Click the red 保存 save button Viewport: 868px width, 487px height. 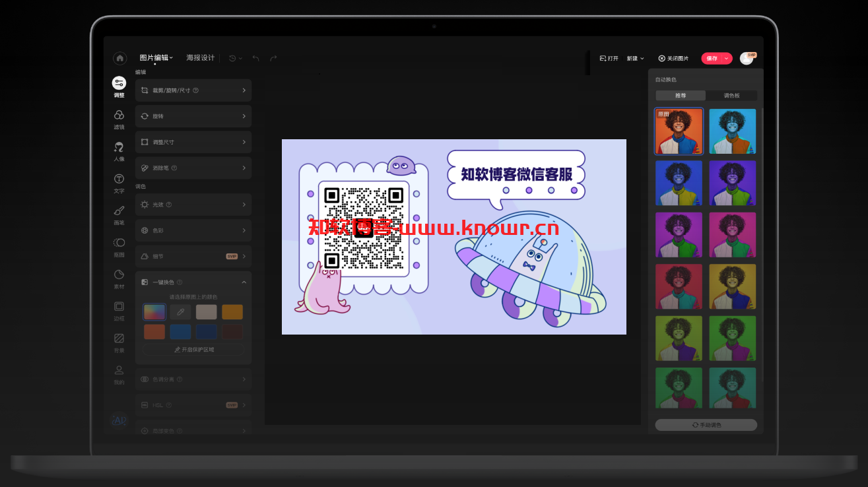click(x=712, y=58)
